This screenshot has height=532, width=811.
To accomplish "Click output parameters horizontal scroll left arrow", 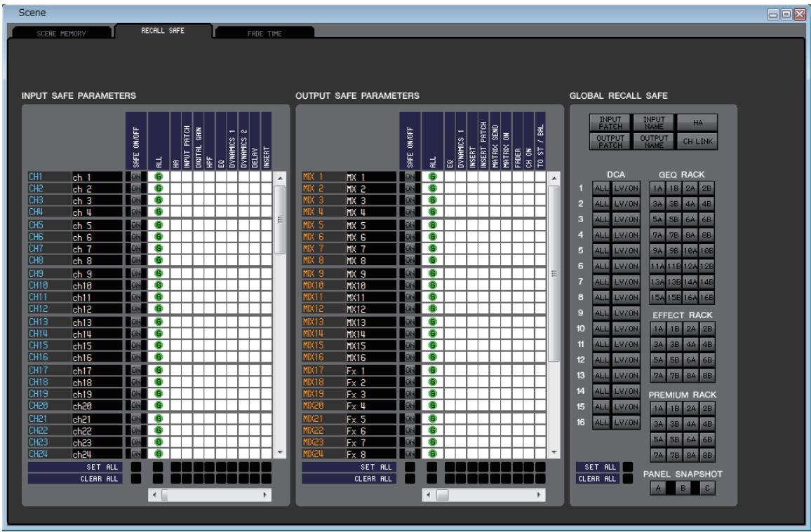I will [428, 496].
